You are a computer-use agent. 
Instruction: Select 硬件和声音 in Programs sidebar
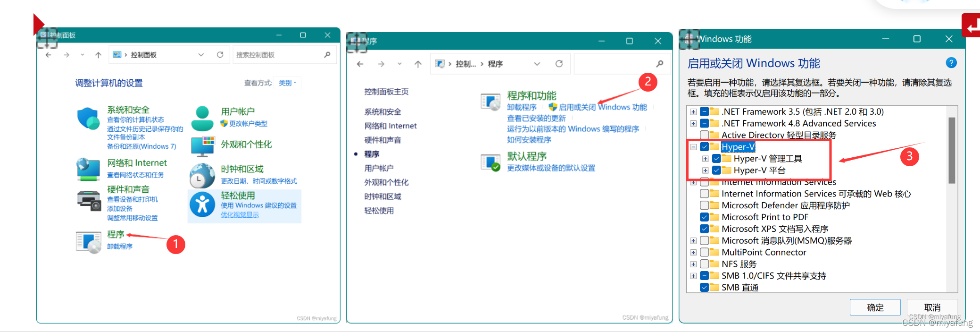[382, 140]
